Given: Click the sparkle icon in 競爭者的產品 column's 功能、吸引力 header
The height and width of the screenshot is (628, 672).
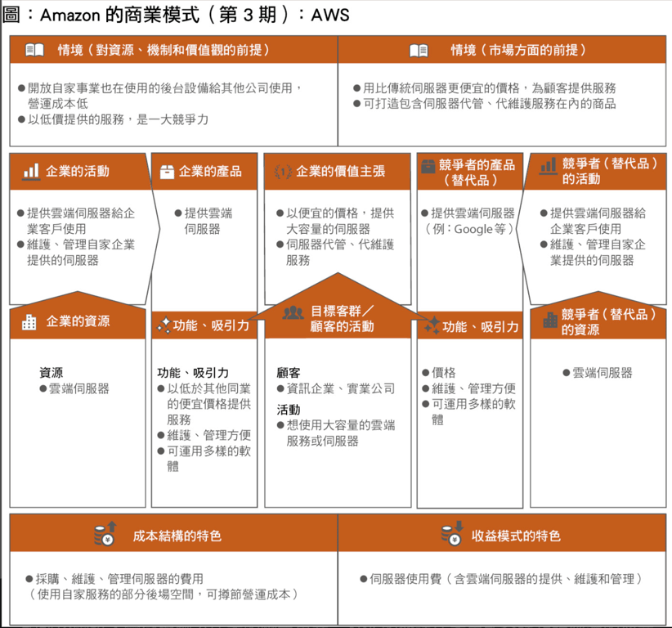Looking at the screenshot, I should tap(432, 325).
